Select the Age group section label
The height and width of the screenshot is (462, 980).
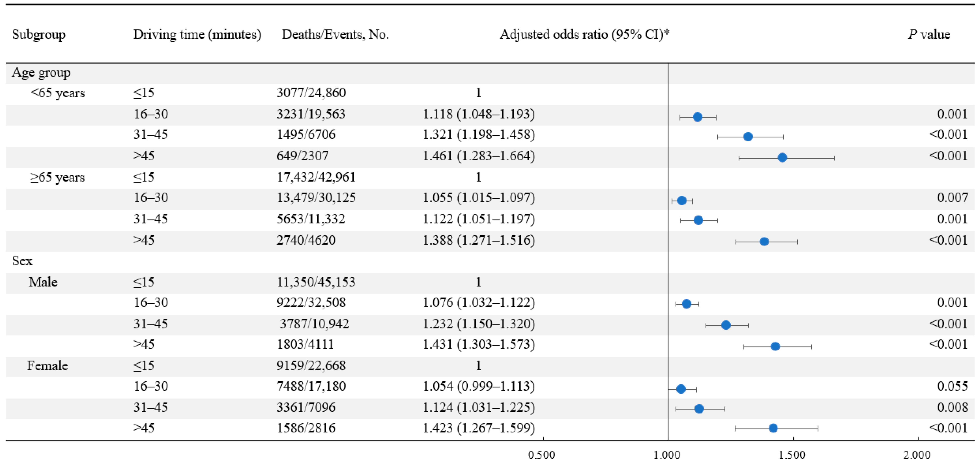[x=41, y=72]
